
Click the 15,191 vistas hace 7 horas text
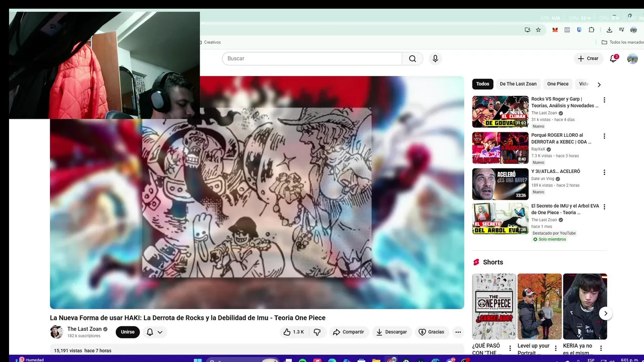[x=83, y=350]
